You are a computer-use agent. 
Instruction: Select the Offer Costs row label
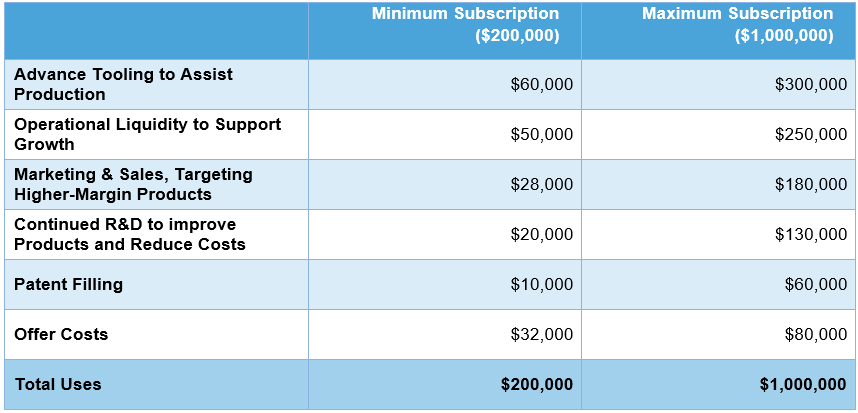(61, 334)
